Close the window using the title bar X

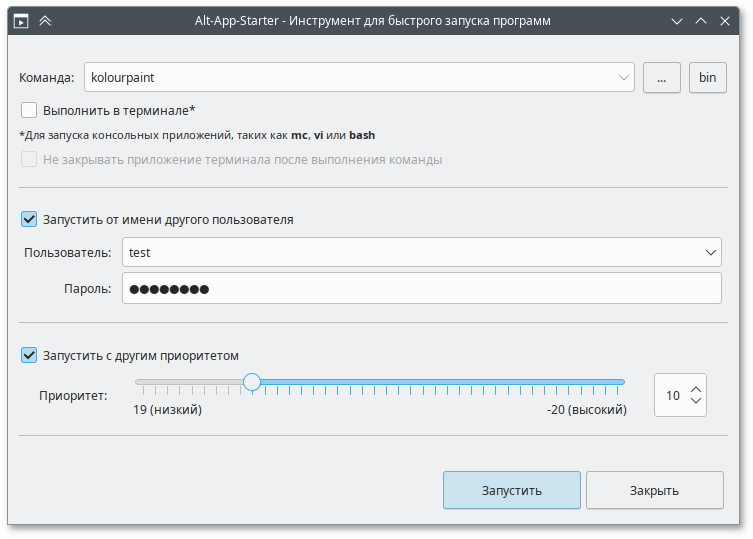(x=729, y=20)
